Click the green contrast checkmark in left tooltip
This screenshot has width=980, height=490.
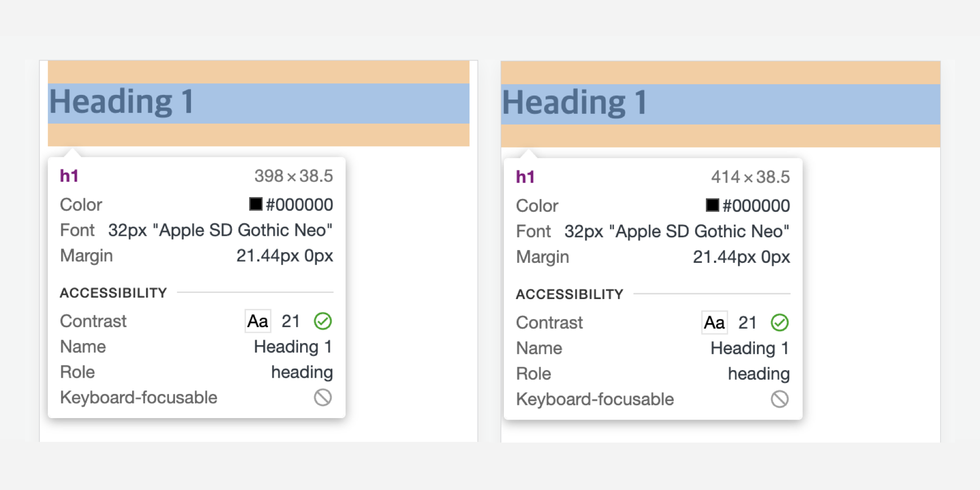pyautogui.click(x=323, y=321)
